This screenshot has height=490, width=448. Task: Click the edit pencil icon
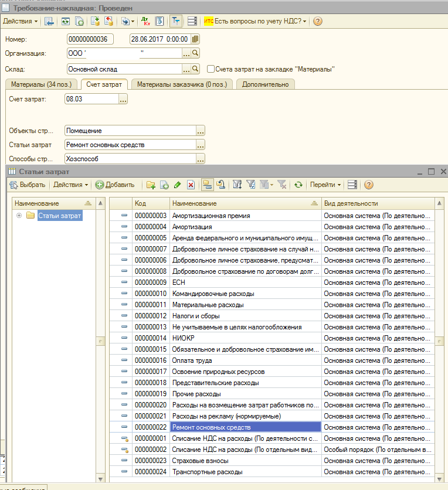tap(178, 185)
